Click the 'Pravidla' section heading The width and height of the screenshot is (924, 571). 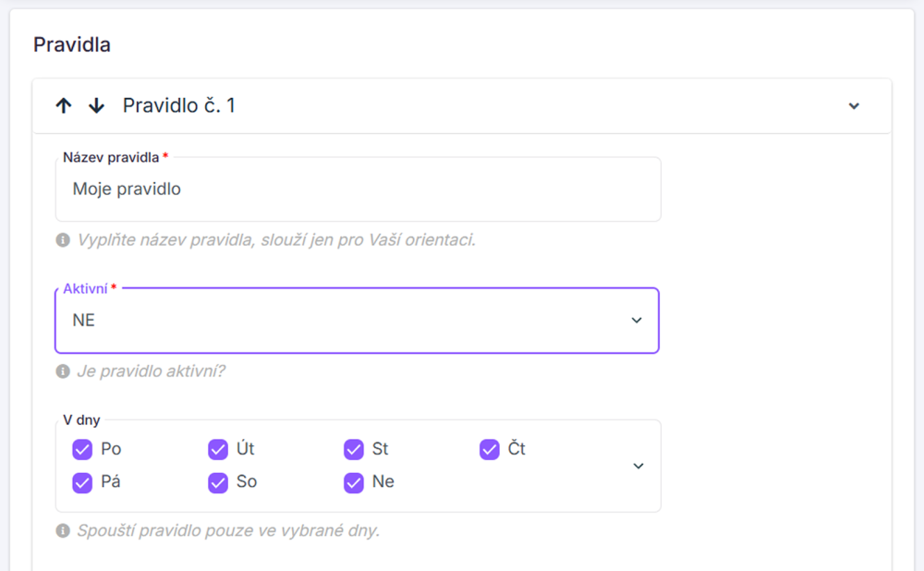[72, 44]
